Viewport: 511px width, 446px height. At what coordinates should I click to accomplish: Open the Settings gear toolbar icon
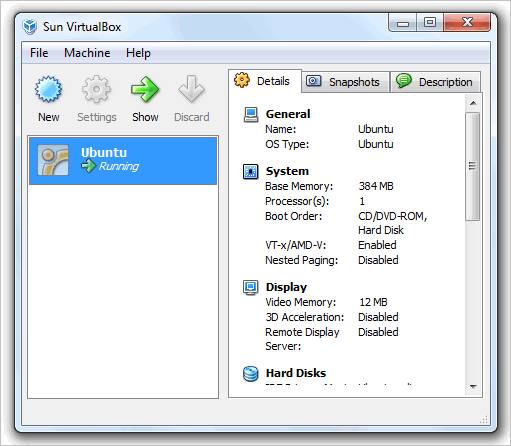coord(96,89)
